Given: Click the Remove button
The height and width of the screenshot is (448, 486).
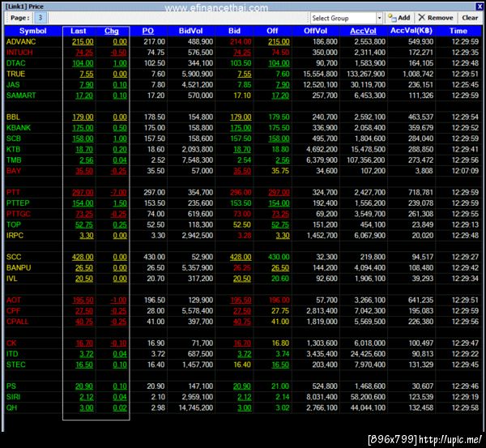Looking at the screenshot, I should point(436,18).
